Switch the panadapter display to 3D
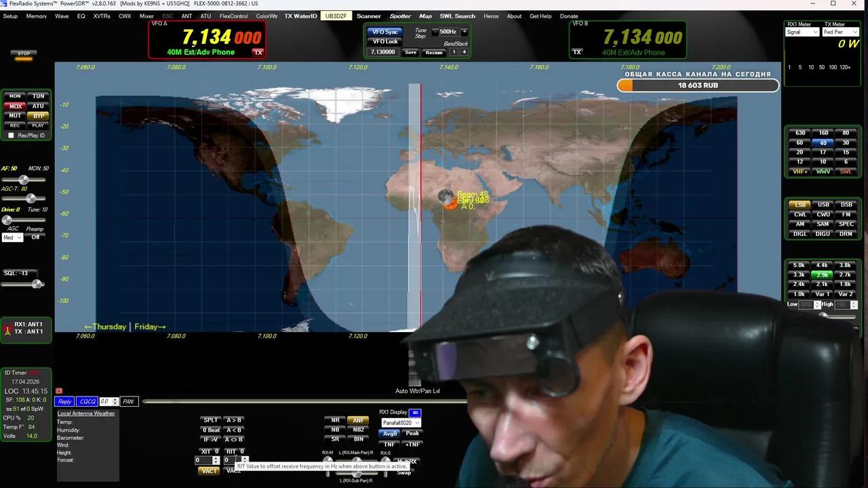 point(414,412)
